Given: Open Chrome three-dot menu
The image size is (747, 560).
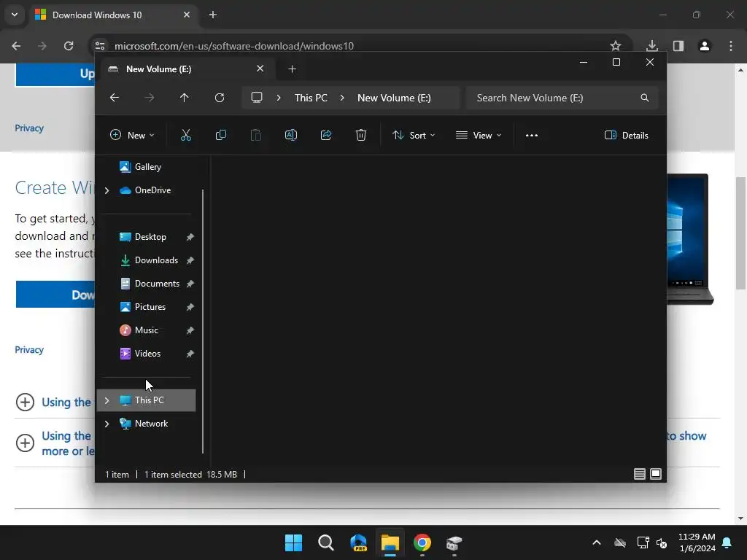Looking at the screenshot, I should pyautogui.click(x=731, y=46).
